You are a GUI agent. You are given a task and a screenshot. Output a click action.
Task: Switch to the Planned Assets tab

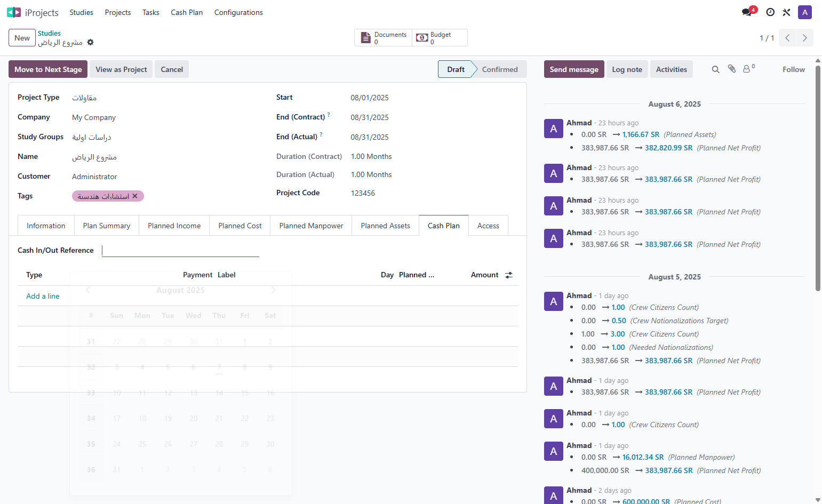click(386, 226)
